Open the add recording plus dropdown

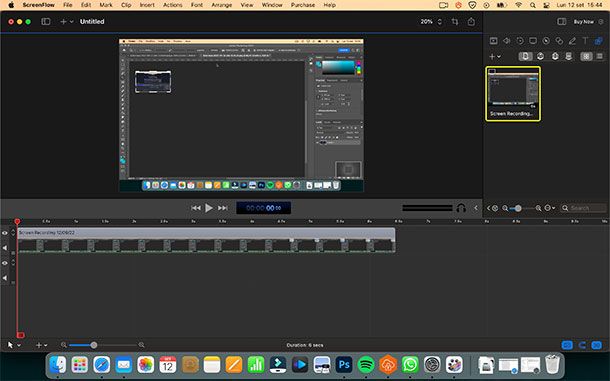[67, 22]
